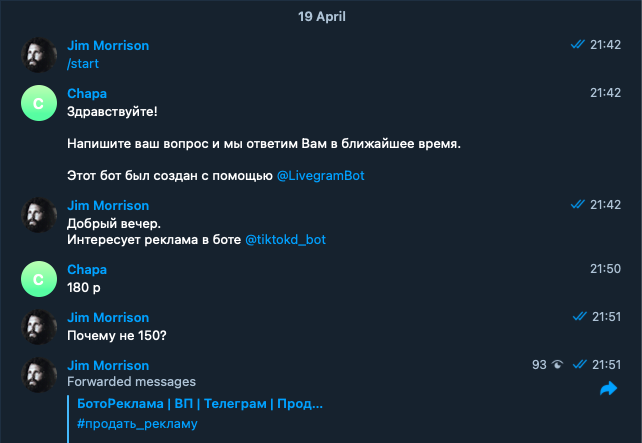
Task: Click the message Почему не 150?
Action: [117, 336]
